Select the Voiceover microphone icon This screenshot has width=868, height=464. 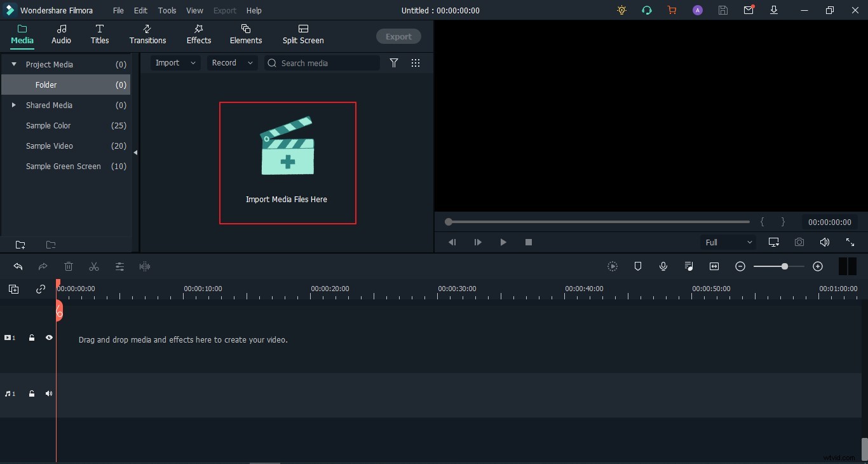pos(663,267)
